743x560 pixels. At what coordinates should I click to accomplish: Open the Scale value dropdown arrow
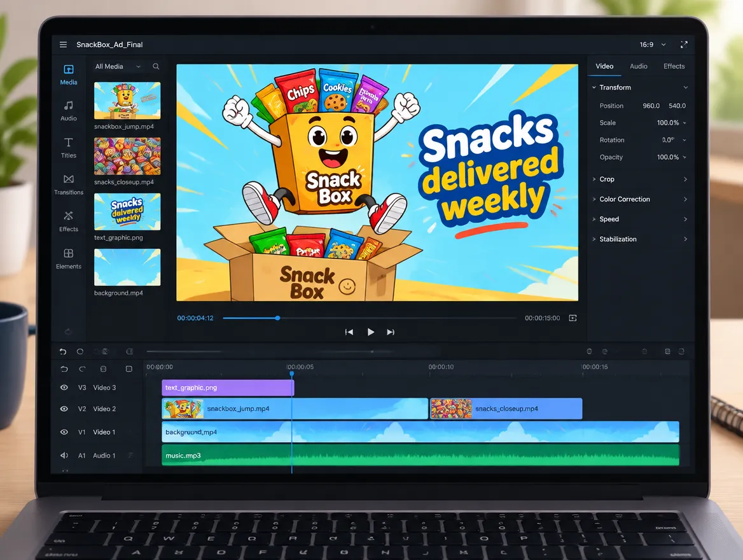[x=684, y=123]
